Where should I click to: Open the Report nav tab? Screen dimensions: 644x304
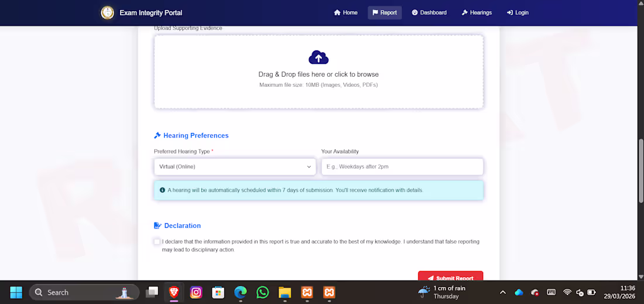click(385, 13)
